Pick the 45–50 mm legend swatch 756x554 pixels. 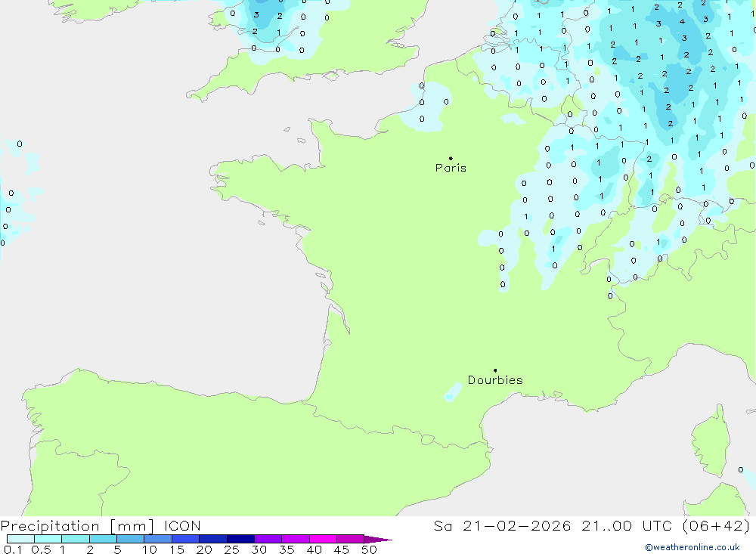[x=351, y=539]
